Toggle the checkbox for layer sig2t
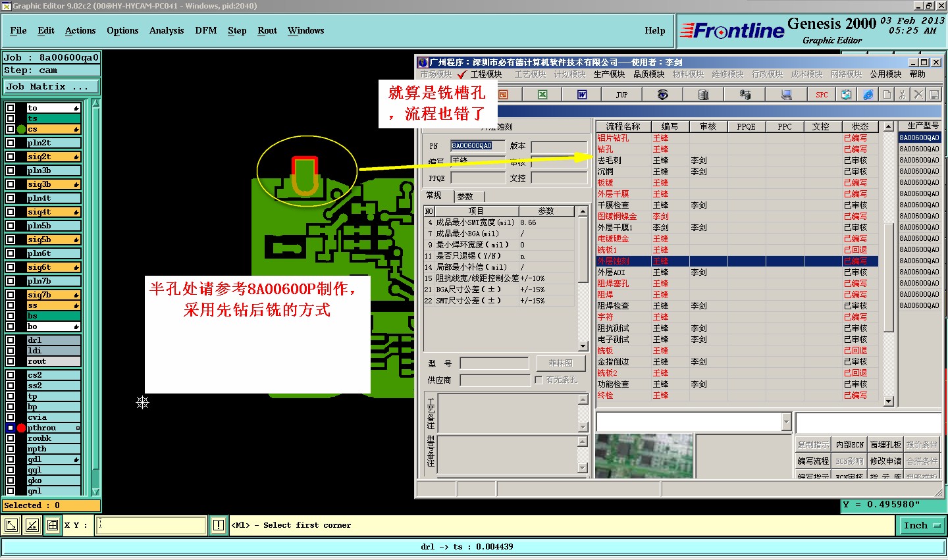 point(11,157)
